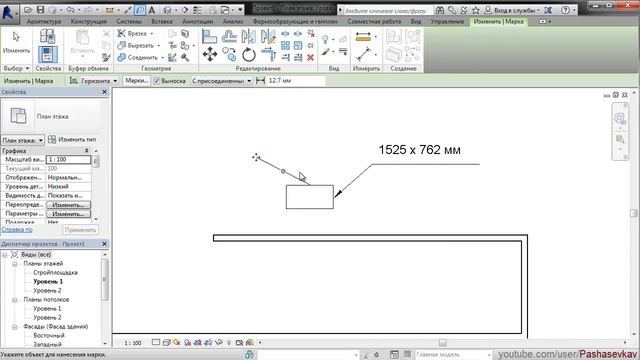Open the Стройплощадка view in browser
640x360 pixels.
pos(55,273)
